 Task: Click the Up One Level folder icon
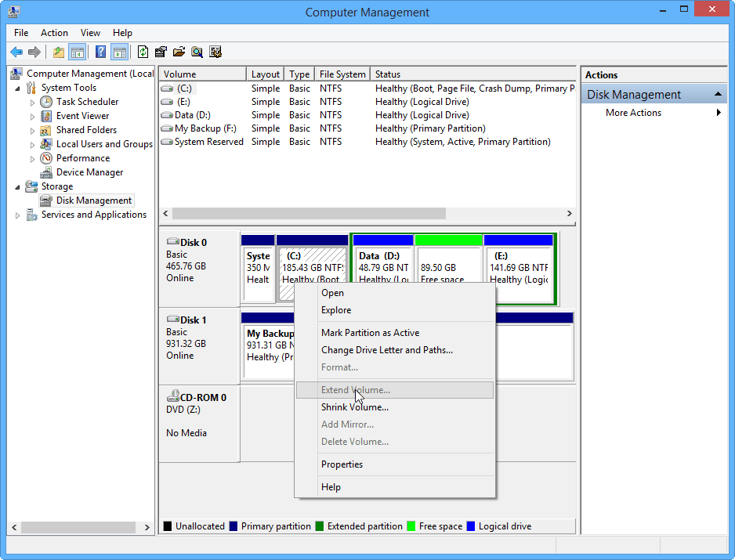coord(59,52)
